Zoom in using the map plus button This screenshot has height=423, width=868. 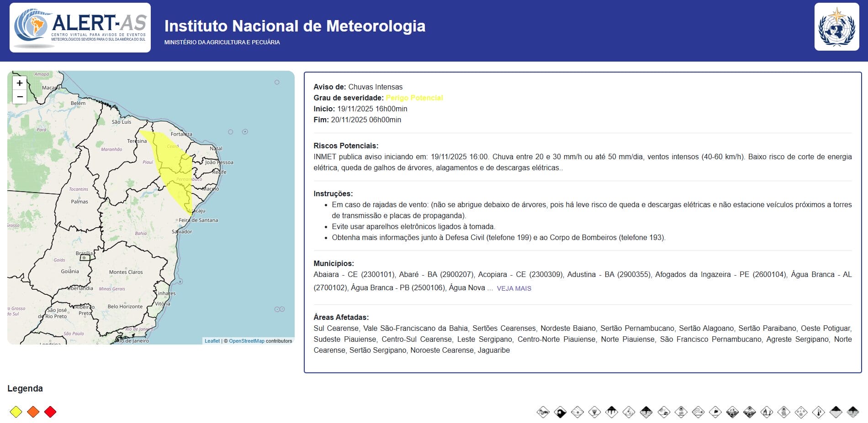point(19,84)
